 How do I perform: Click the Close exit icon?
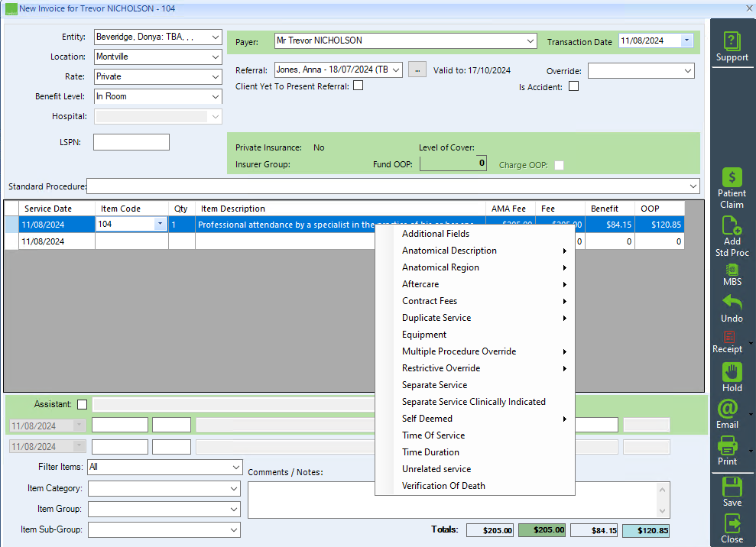point(732,523)
